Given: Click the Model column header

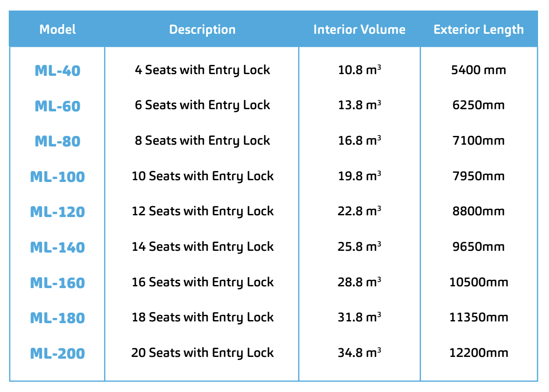Looking at the screenshot, I should click(x=57, y=29).
